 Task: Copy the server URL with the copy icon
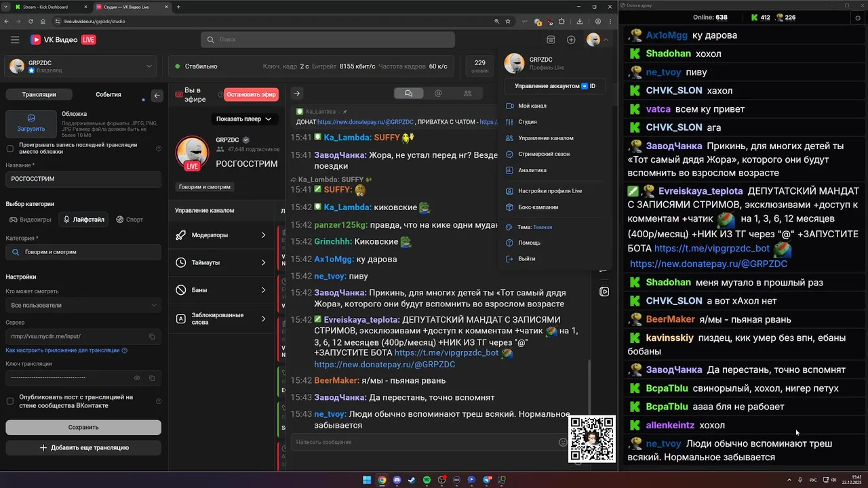pos(152,336)
